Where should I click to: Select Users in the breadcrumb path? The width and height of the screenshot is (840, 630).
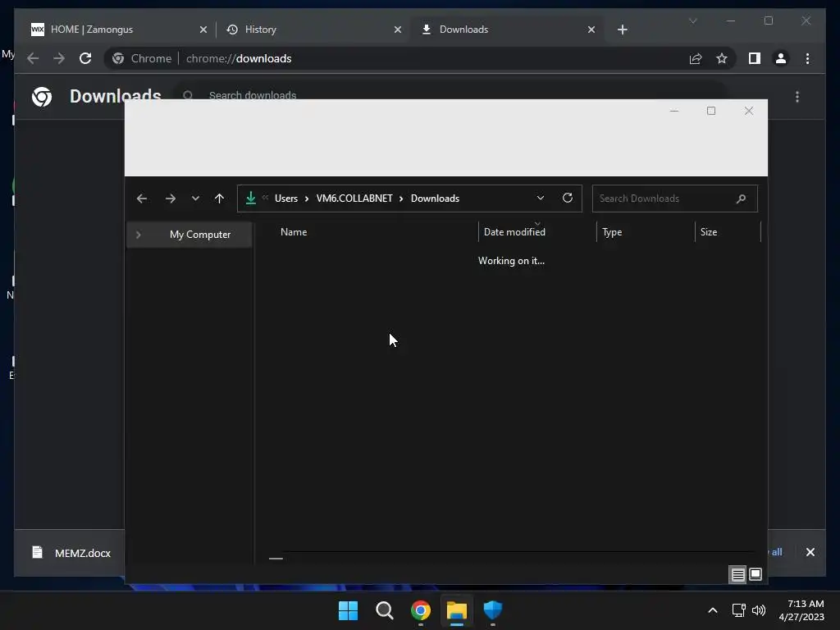[286, 199]
